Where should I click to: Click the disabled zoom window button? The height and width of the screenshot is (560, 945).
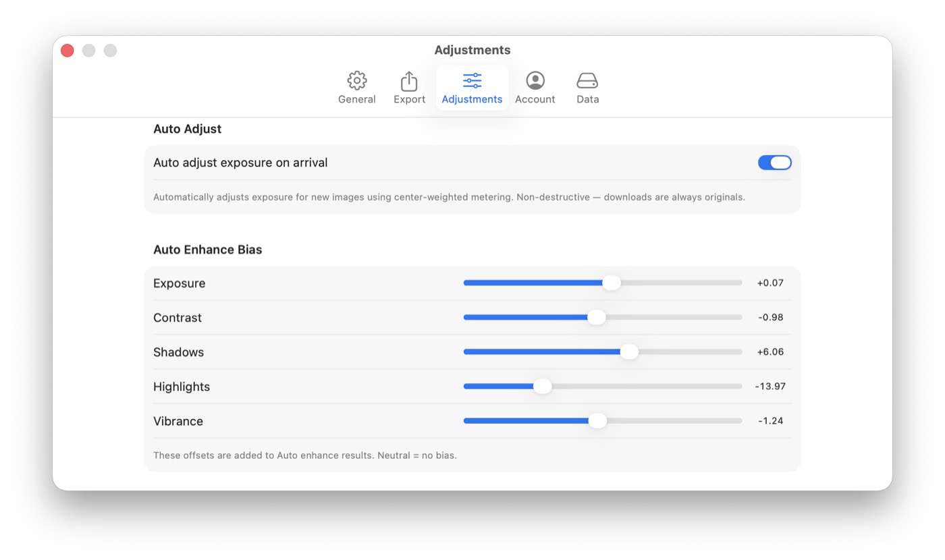(111, 51)
